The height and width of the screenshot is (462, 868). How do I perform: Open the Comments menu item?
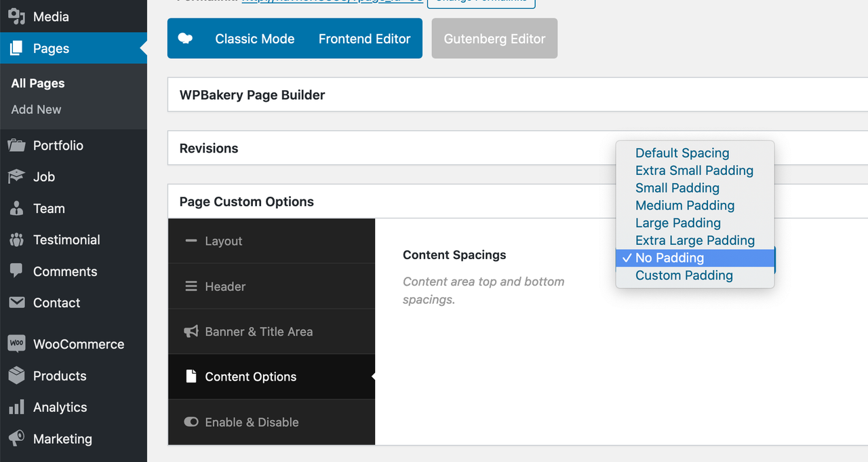(x=73, y=271)
